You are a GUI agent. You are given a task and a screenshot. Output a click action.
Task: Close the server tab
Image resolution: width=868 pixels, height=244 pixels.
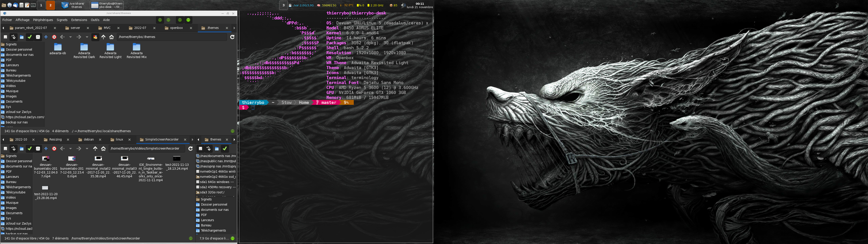pyautogui.click(x=88, y=28)
